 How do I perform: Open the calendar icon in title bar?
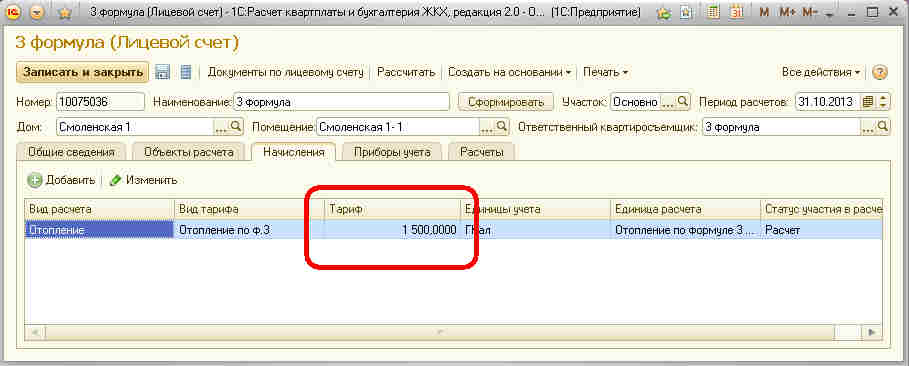pyautogui.click(x=736, y=12)
